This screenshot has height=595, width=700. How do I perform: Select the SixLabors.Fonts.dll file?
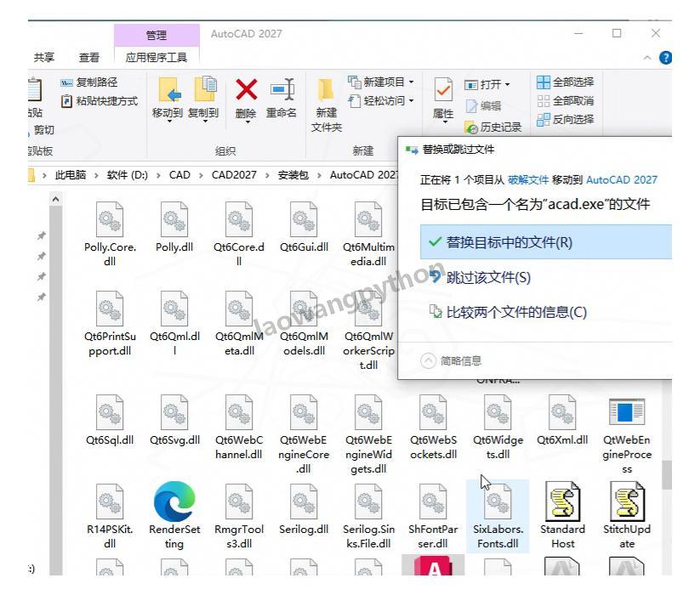(498, 517)
